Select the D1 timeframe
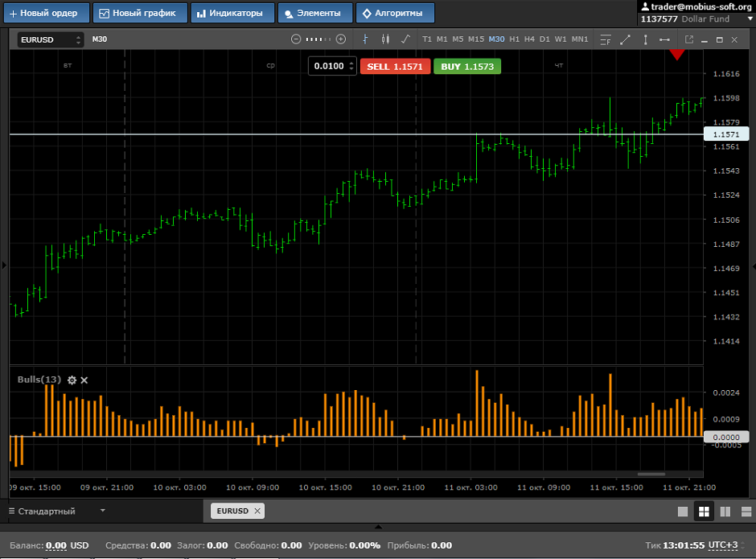 (544, 39)
